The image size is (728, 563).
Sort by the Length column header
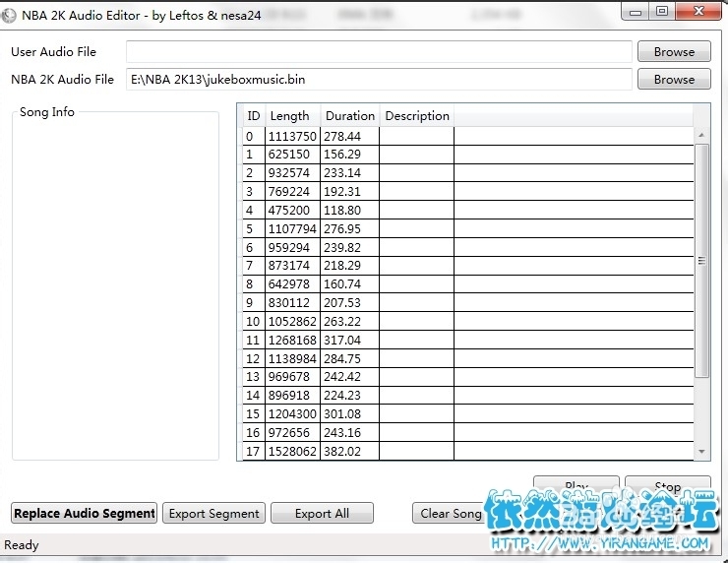click(292, 116)
